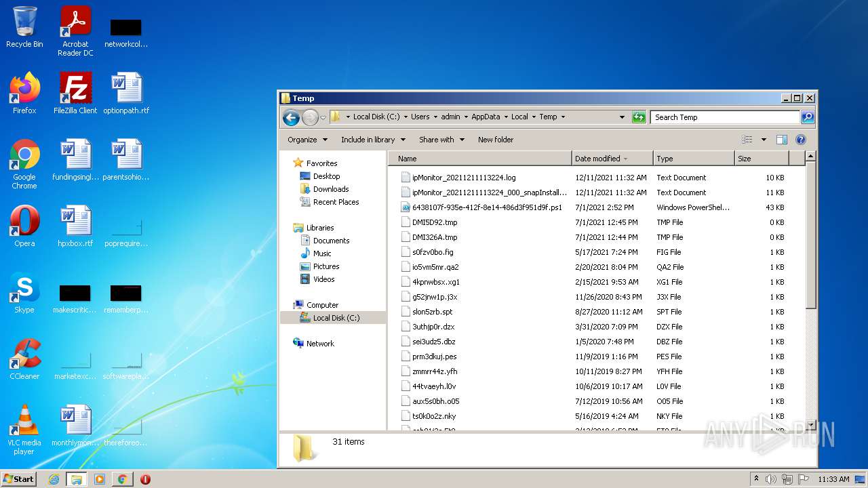Click New folder button
The width and height of the screenshot is (868, 488).
click(496, 140)
